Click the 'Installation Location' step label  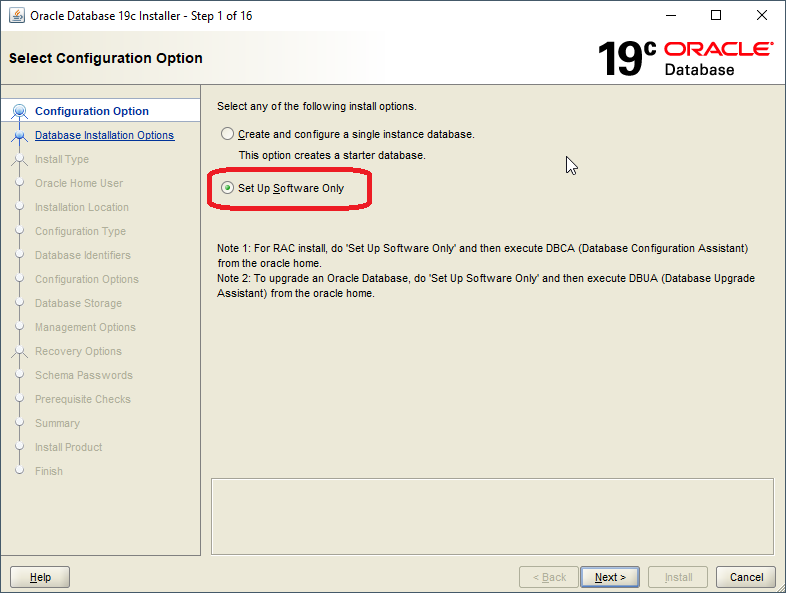[x=82, y=208]
